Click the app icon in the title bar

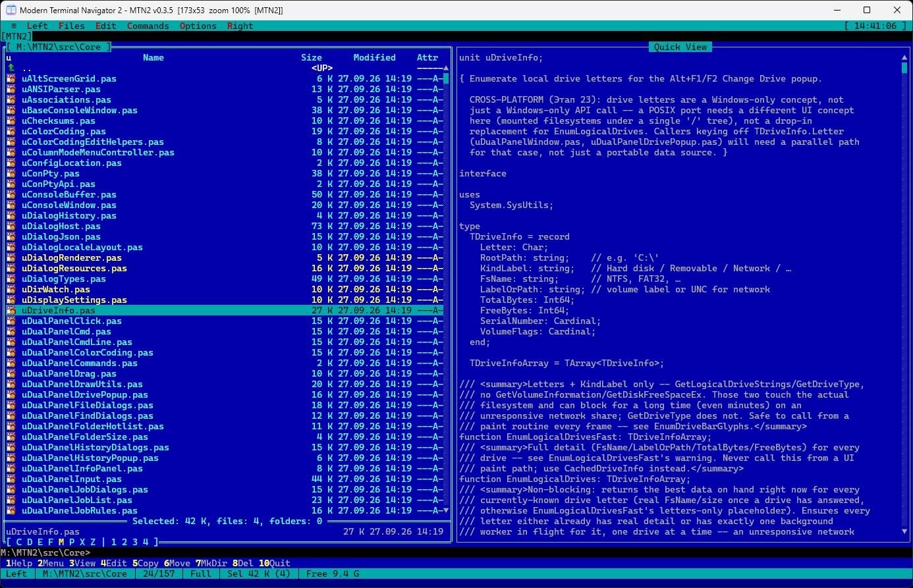pos(11,10)
